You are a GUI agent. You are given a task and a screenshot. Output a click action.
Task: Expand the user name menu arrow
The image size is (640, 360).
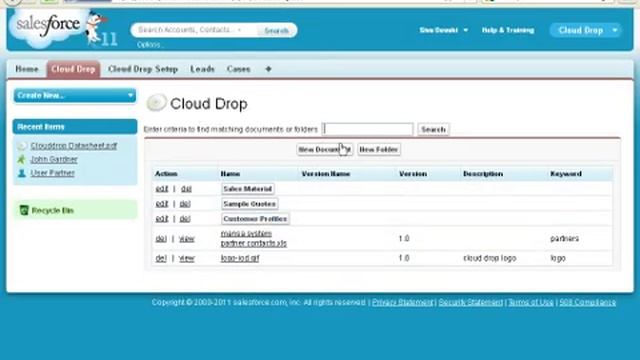[x=465, y=30]
